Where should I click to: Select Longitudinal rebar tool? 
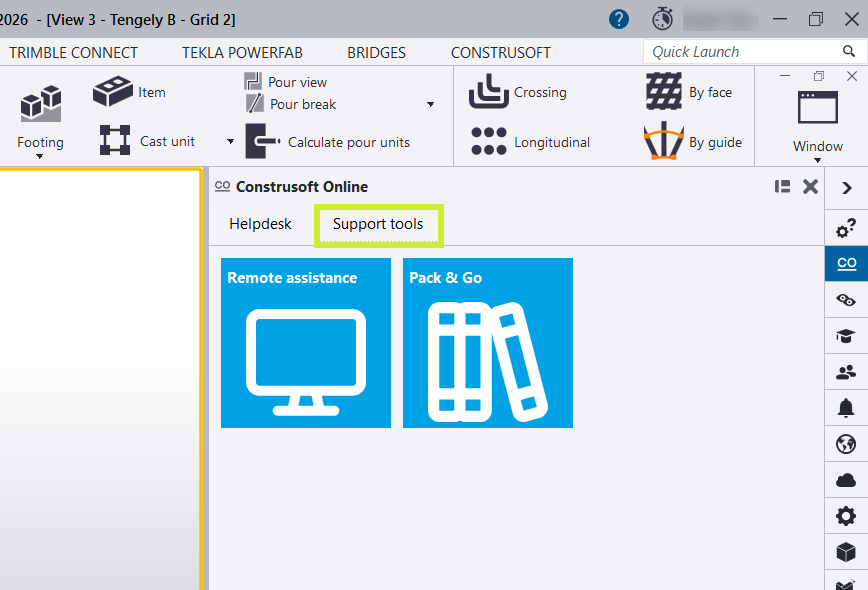point(530,142)
